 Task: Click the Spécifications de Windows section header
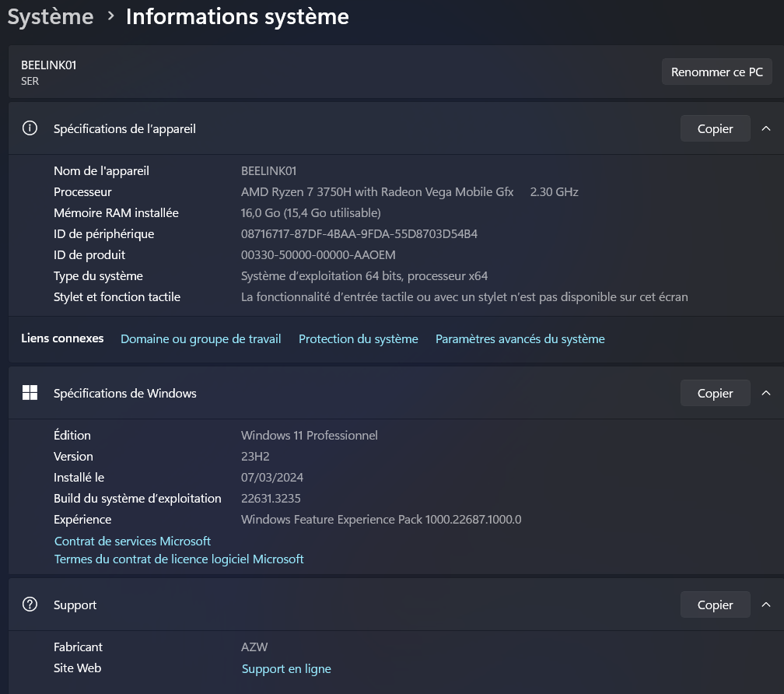click(x=397, y=393)
